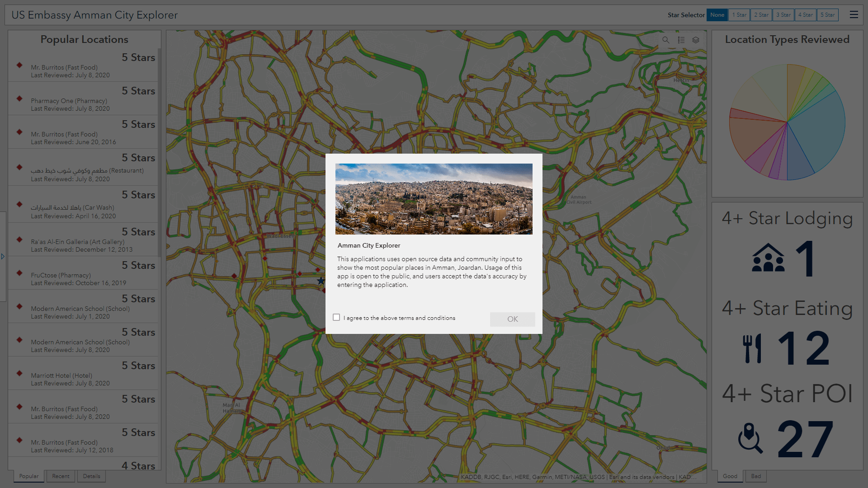Click the POI magnifier pin icon
This screenshot has height=488, width=868.
coord(750,438)
